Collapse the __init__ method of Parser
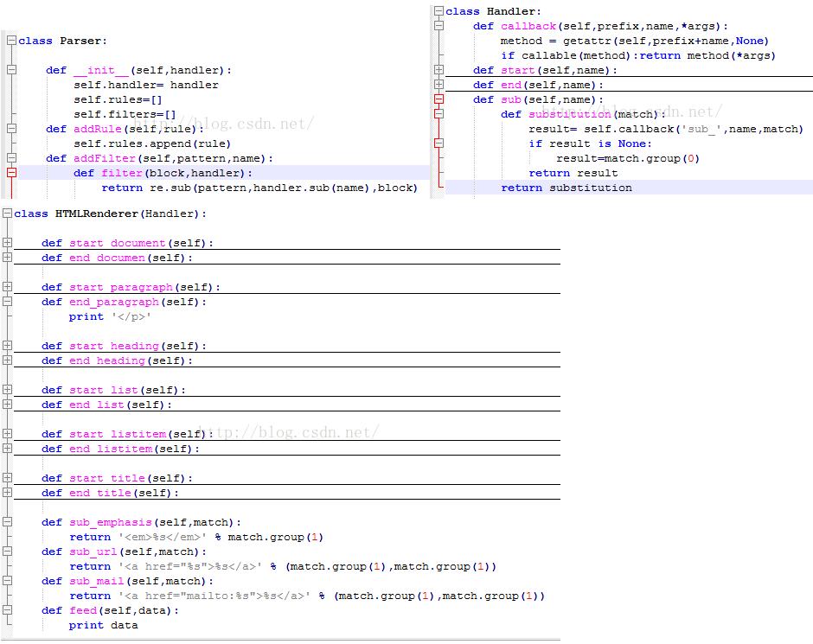 [11, 70]
